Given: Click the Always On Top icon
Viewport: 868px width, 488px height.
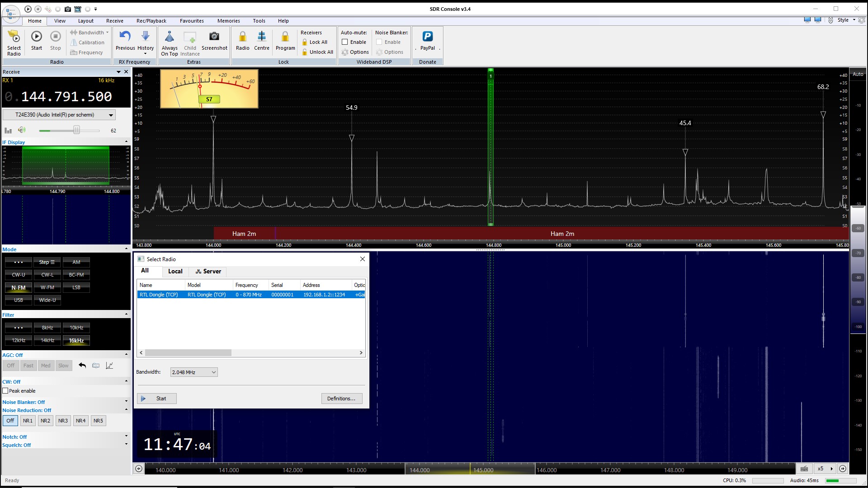Looking at the screenshot, I should [170, 37].
